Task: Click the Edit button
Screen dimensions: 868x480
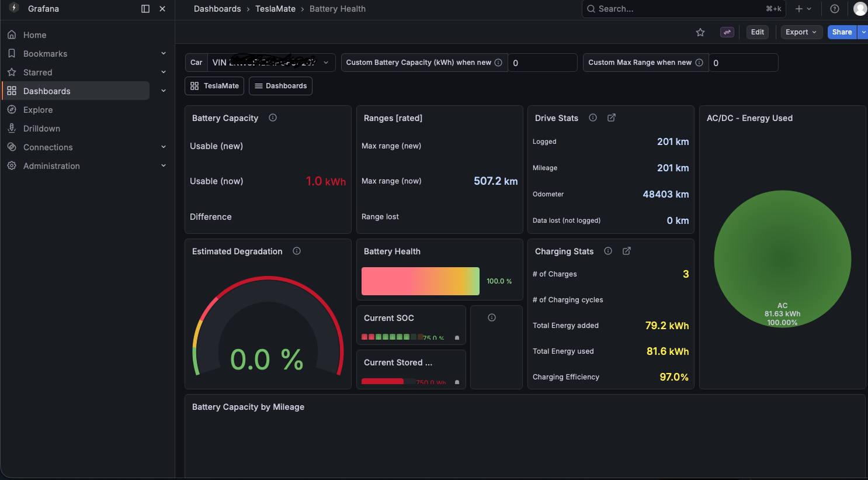Action: point(758,32)
